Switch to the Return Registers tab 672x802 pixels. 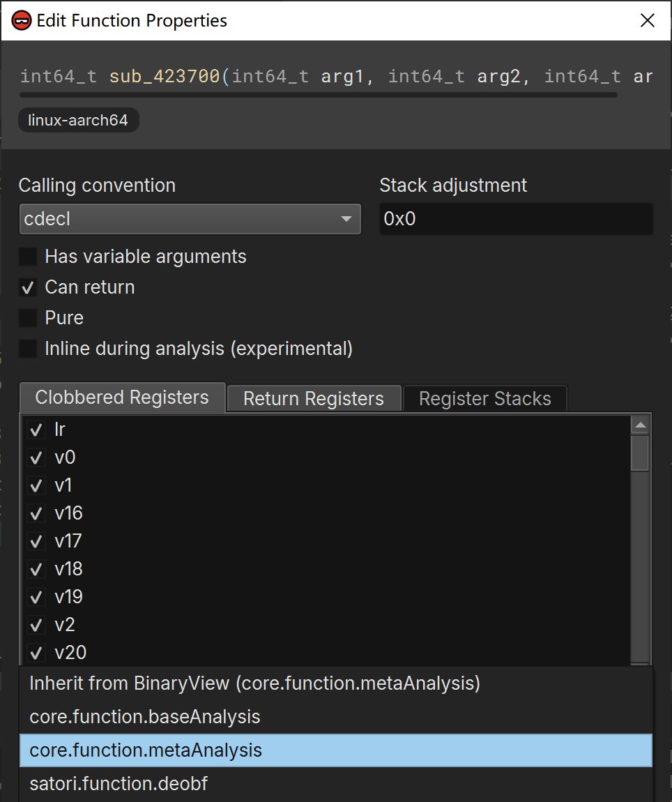coord(314,399)
